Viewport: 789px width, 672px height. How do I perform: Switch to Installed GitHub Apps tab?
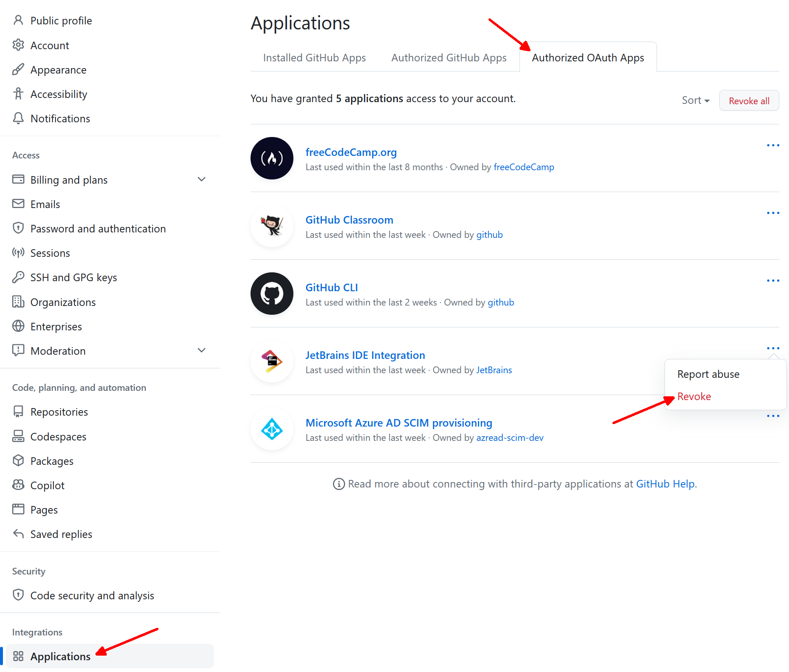314,58
